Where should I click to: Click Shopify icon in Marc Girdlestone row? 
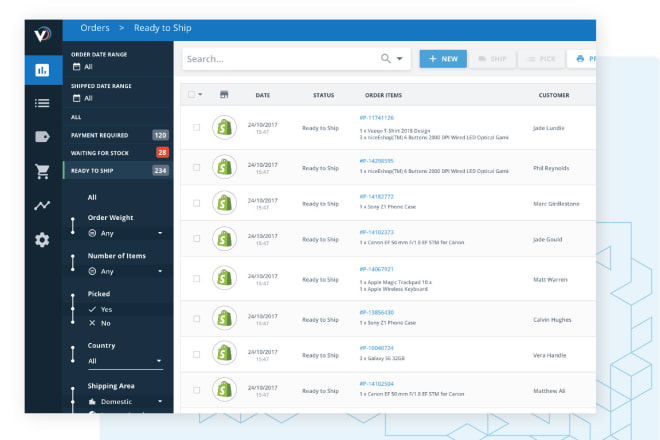pyautogui.click(x=224, y=203)
